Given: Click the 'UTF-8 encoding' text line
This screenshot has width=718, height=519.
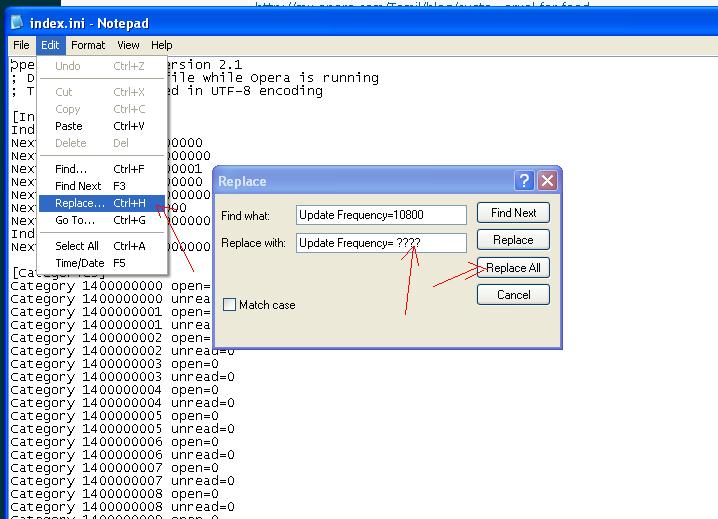Looking at the screenshot, I should (245, 91).
